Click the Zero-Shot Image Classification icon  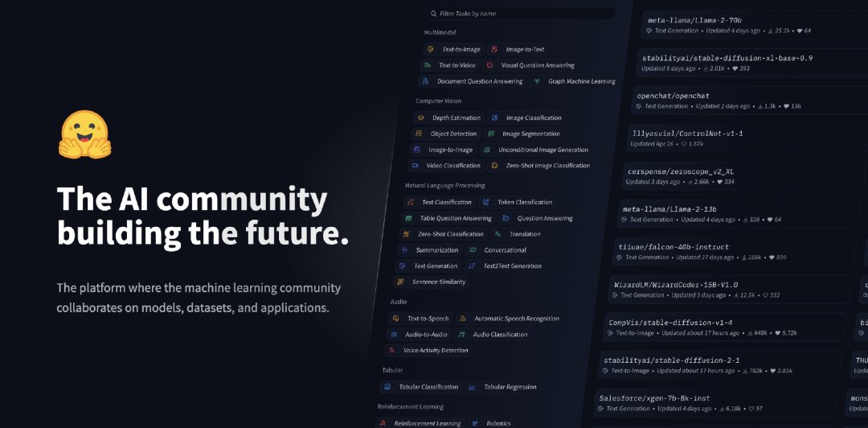click(494, 166)
